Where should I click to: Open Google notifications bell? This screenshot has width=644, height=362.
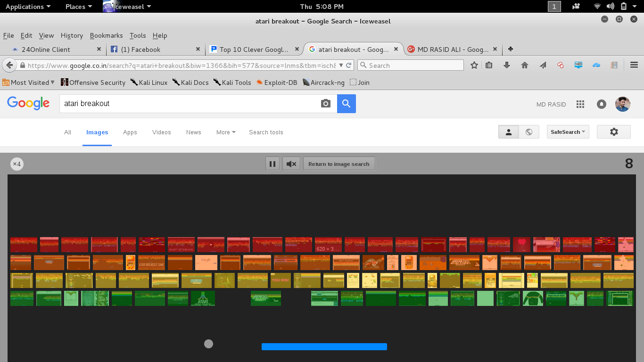click(x=602, y=104)
